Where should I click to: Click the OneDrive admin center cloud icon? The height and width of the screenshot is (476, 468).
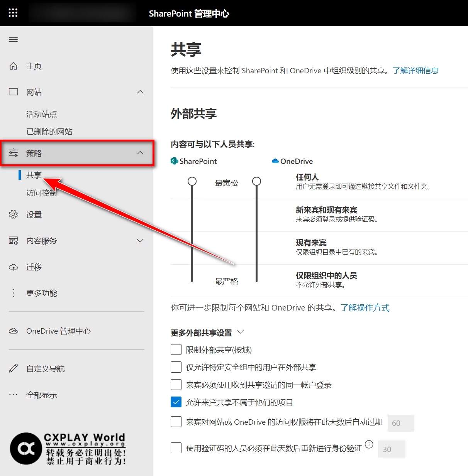pos(14,331)
